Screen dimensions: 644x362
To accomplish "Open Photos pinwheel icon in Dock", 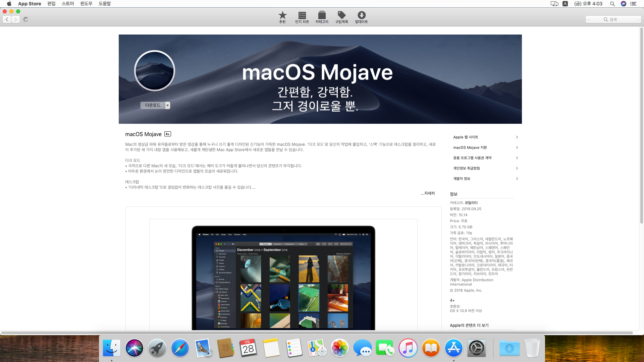I will (x=340, y=348).
